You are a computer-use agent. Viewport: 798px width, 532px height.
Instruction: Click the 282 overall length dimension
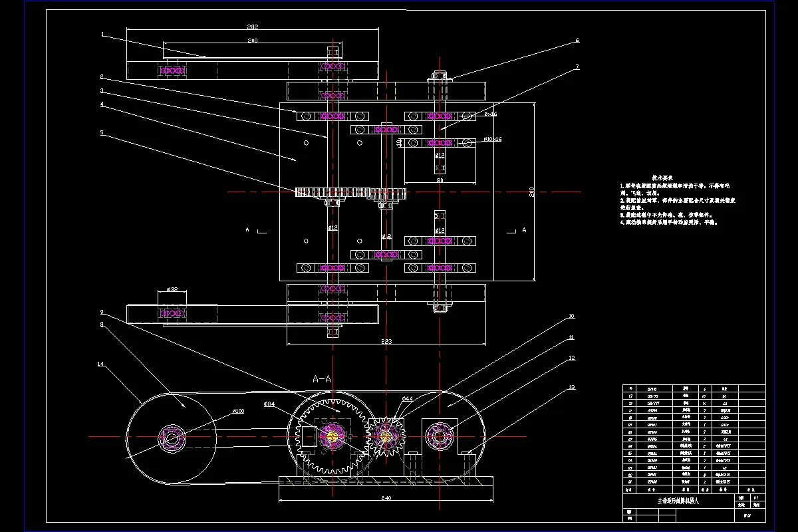[252, 27]
